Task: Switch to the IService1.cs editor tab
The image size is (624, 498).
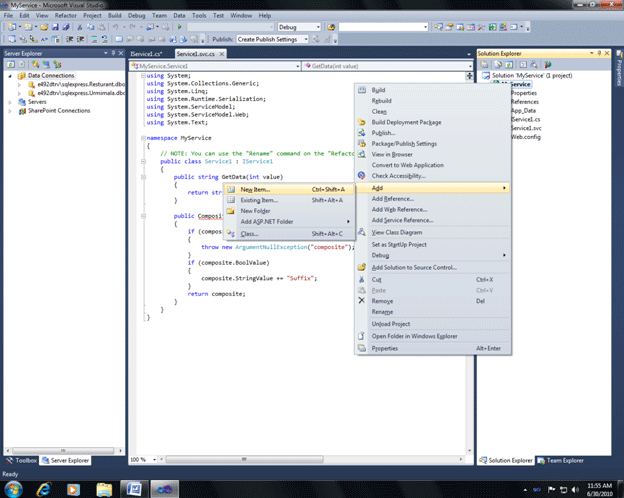Action: (x=147, y=52)
